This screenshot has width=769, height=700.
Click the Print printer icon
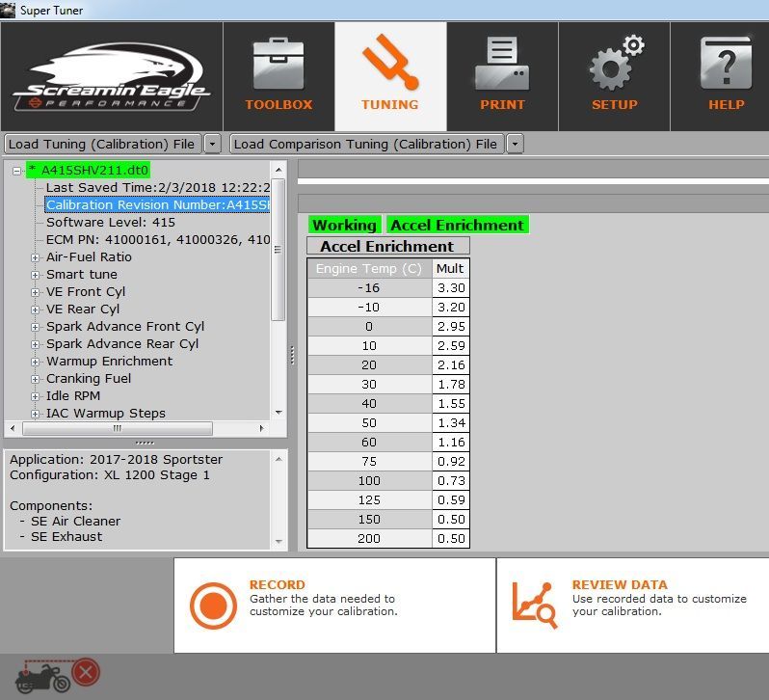click(x=502, y=66)
